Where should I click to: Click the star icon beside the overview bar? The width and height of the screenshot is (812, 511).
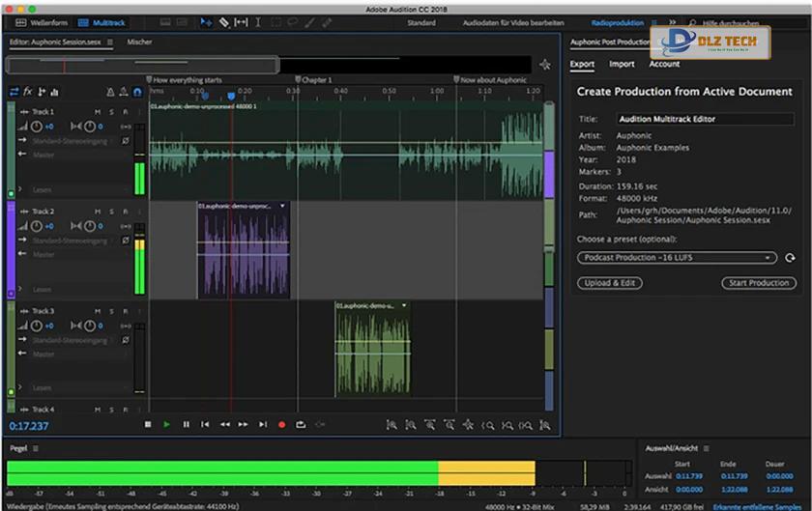click(545, 65)
